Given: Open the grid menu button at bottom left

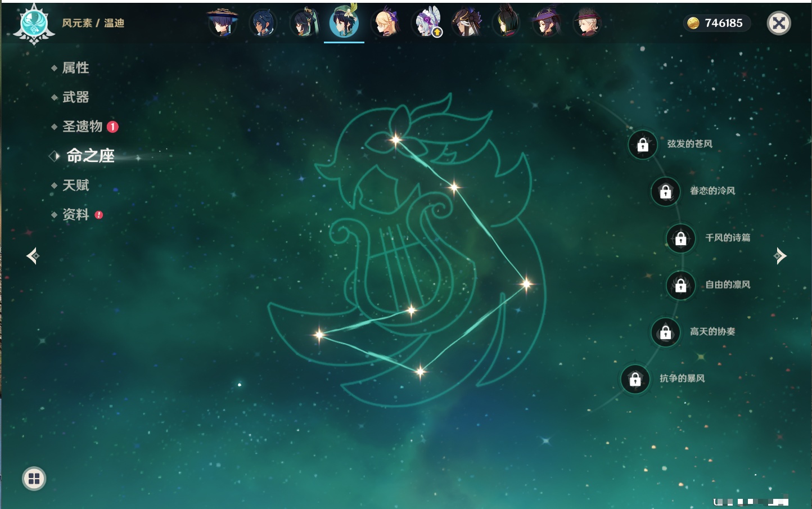Looking at the screenshot, I should [34, 479].
